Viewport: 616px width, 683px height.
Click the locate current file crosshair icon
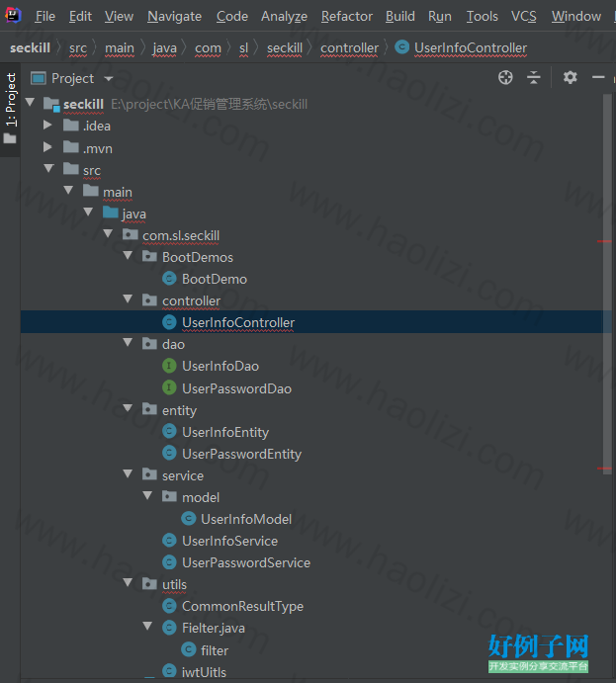click(x=505, y=78)
